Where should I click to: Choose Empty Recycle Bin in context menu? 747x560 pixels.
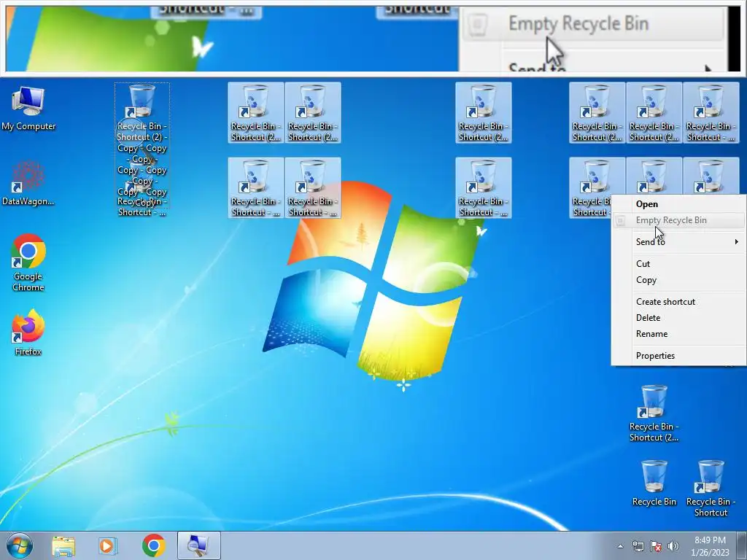click(x=679, y=220)
